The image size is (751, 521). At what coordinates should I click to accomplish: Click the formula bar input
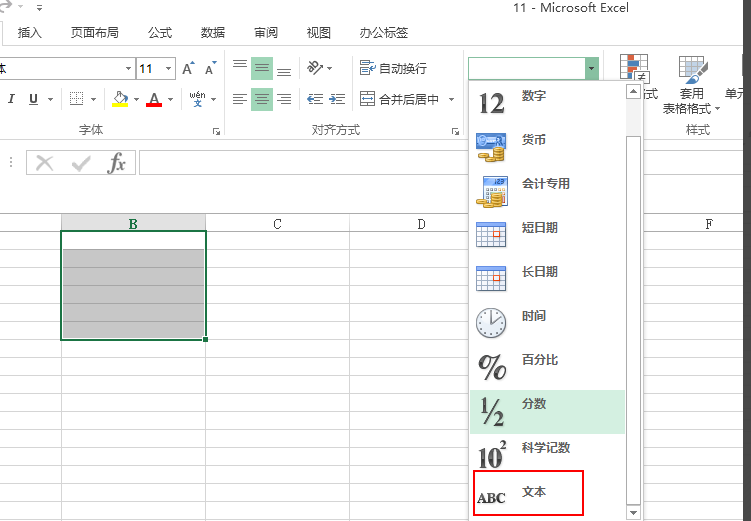(x=303, y=163)
